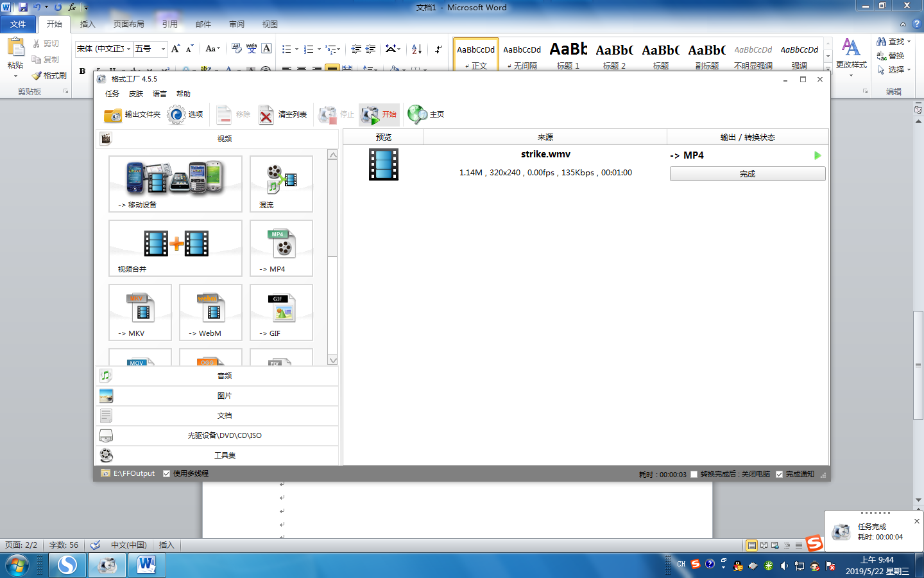Open the Word bullets list dropdown arrow

(x=296, y=49)
